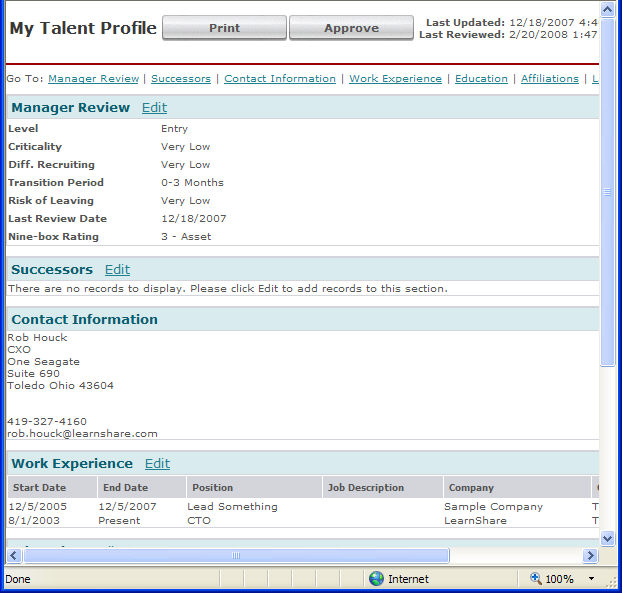Screen dimensions: 622x593
Task: Edit the Work Experience section
Action: (x=157, y=463)
